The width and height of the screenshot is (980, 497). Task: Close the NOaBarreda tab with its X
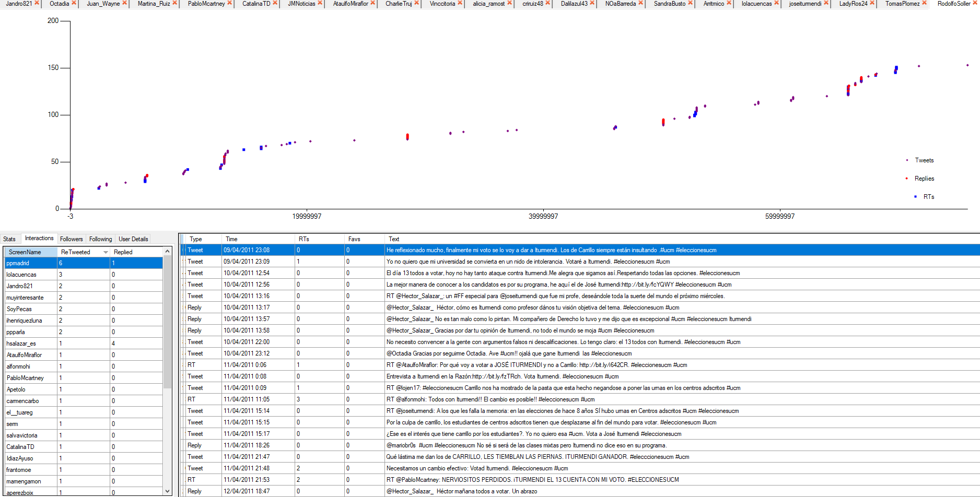(x=640, y=3)
